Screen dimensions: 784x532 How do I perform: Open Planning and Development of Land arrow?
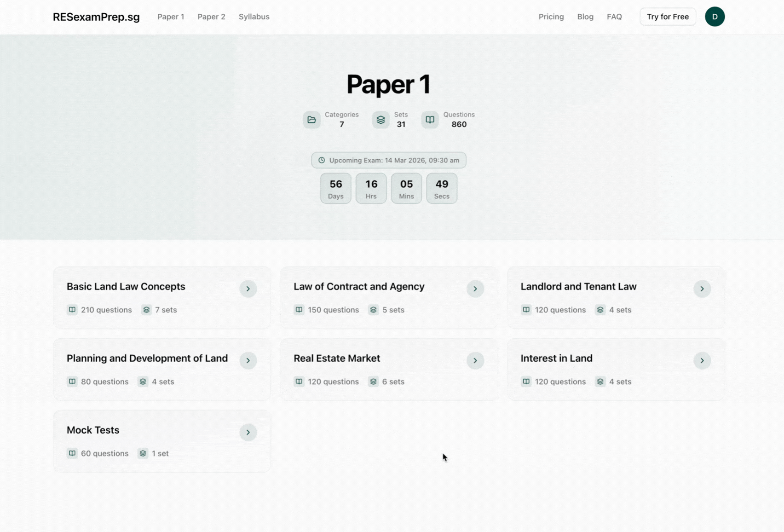point(248,360)
